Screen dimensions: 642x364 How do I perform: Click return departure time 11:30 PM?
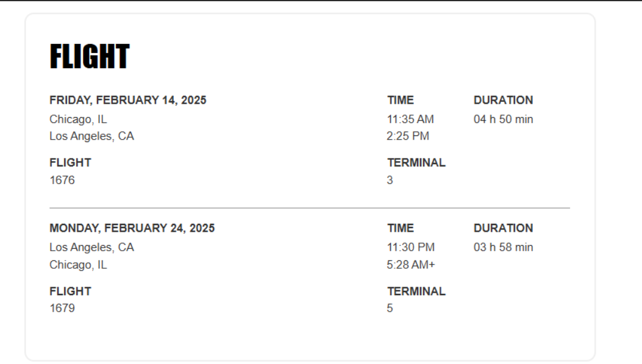[411, 248]
